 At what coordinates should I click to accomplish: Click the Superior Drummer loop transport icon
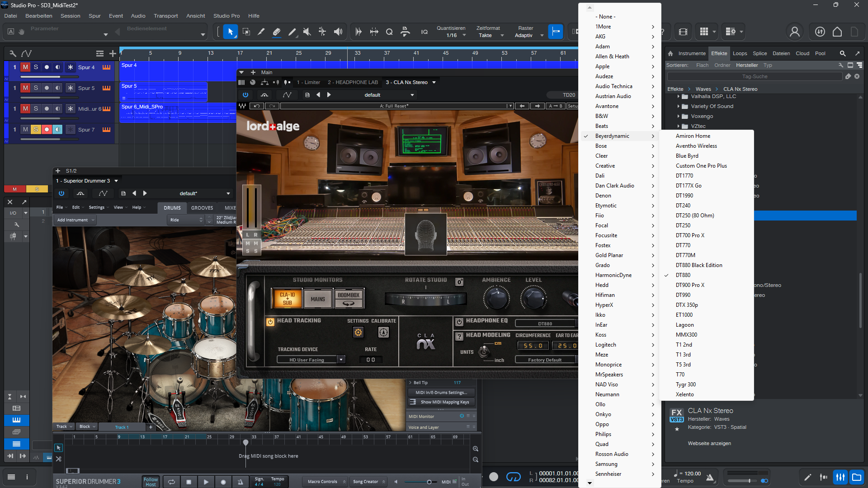172,482
